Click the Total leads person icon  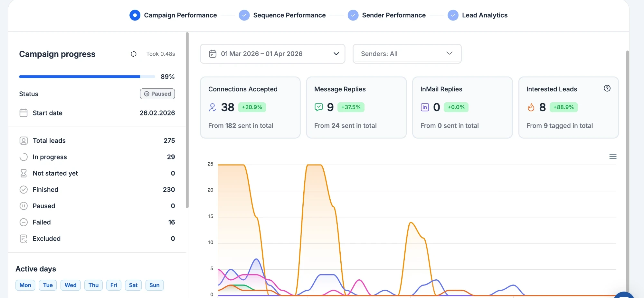pyautogui.click(x=24, y=140)
